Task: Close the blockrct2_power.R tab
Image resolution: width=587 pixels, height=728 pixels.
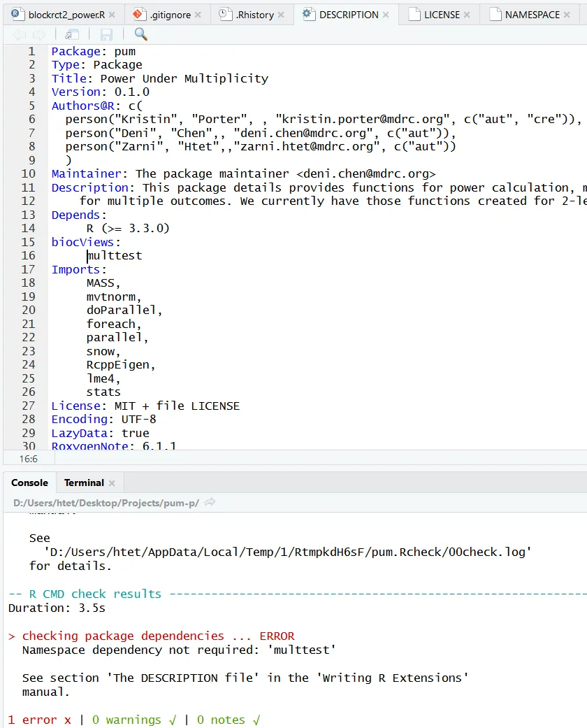Action: [x=112, y=15]
